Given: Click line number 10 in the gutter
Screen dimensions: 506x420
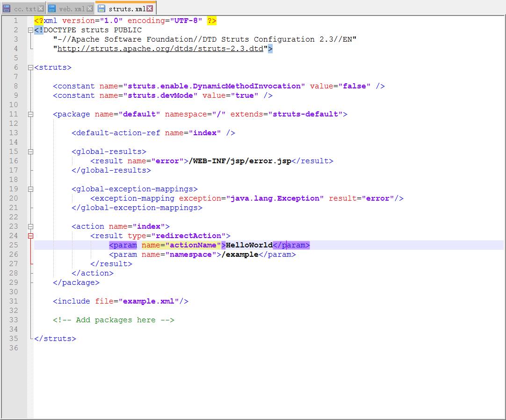Looking at the screenshot, I should 14,105.
